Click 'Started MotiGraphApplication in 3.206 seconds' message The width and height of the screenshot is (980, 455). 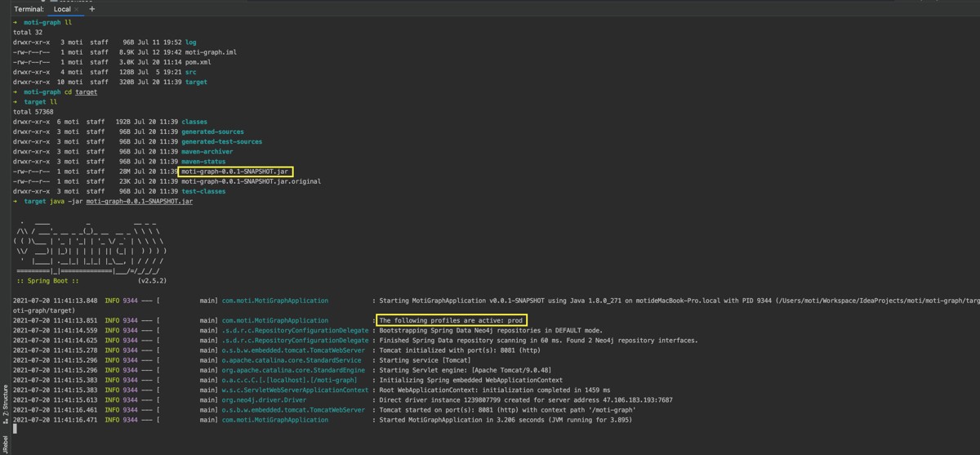pos(505,420)
